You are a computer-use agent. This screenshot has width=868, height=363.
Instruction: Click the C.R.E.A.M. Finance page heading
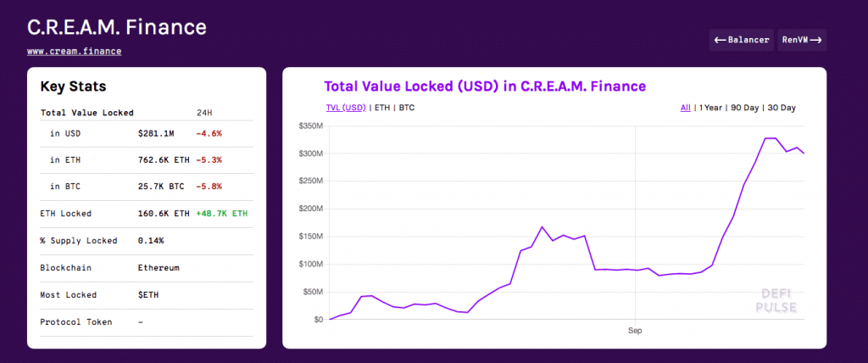click(x=117, y=26)
